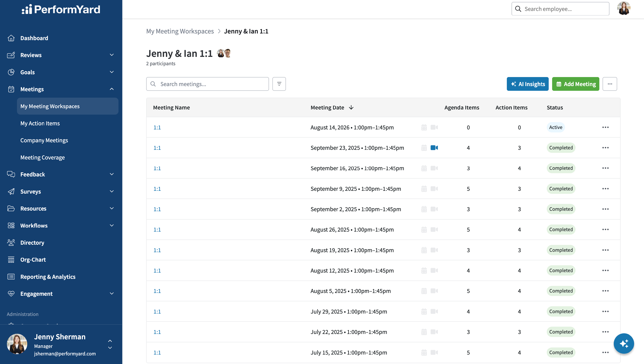Open row options for August 14, 2026 meeting
Viewport: 644px width, 364px height.
tap(606, 127)
